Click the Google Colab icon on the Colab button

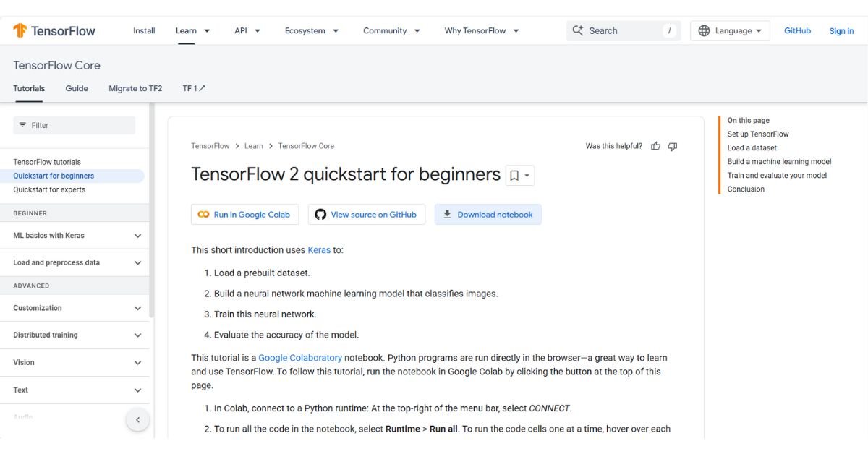(203, 214)
